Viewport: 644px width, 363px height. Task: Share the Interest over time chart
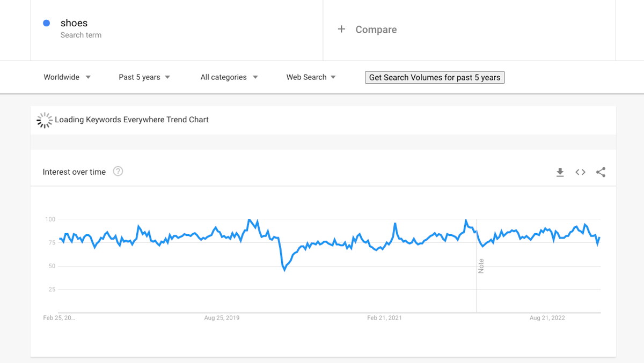point(601,172)
